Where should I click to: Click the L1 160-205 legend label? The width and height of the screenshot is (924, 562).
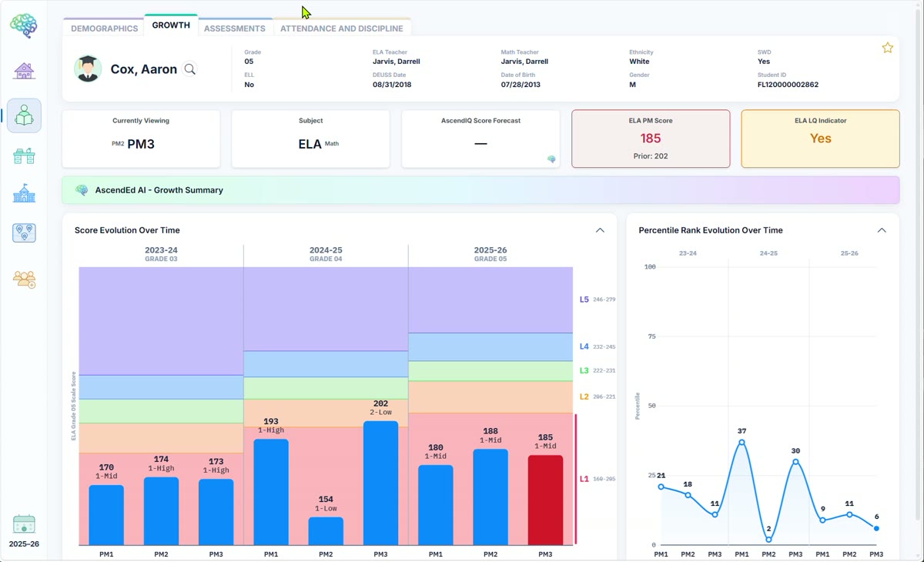(x=598, y=479)
